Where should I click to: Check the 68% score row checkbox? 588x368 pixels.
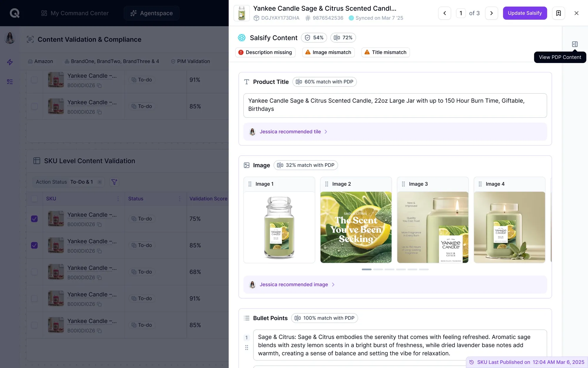[x=34, y=272]
